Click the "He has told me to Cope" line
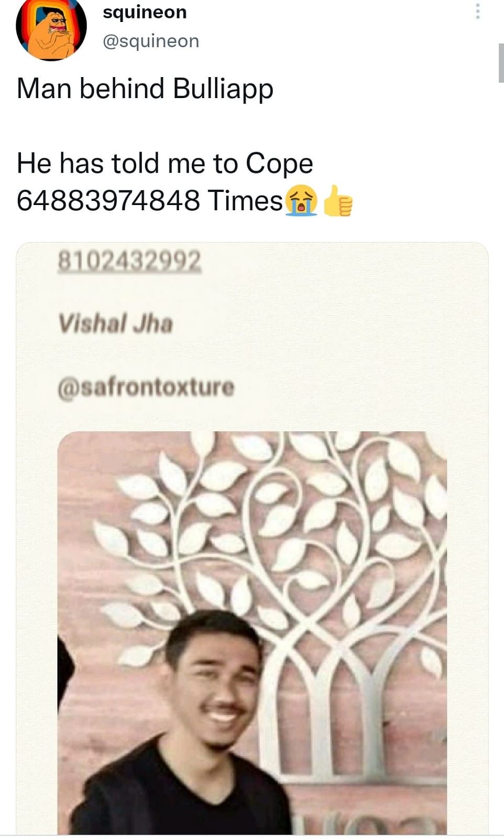Screen dimensions: 504x839 [x=165, y=163]
